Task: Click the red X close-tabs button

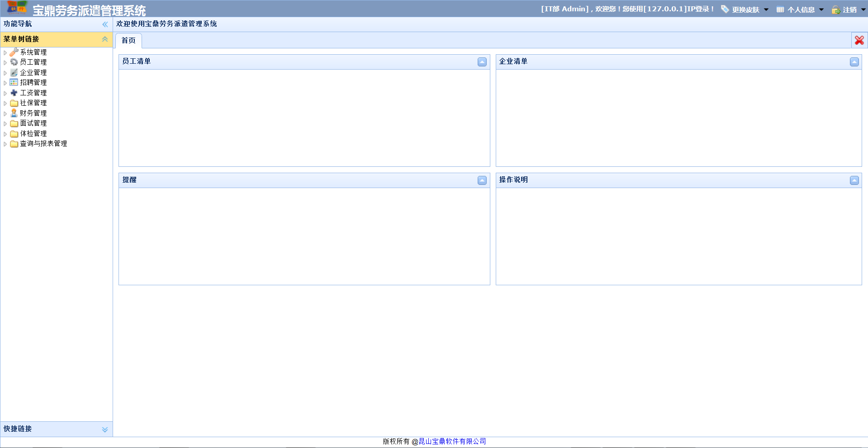Action: pos(859,40)
